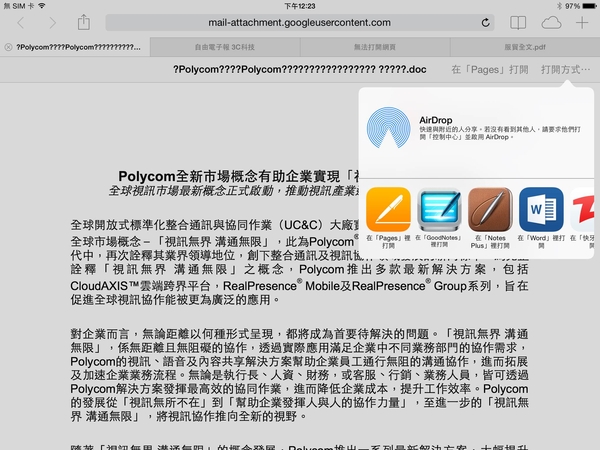Tap the Wi-Fi status icon
This screenshot has height=450, width=600.
[42, 6]
